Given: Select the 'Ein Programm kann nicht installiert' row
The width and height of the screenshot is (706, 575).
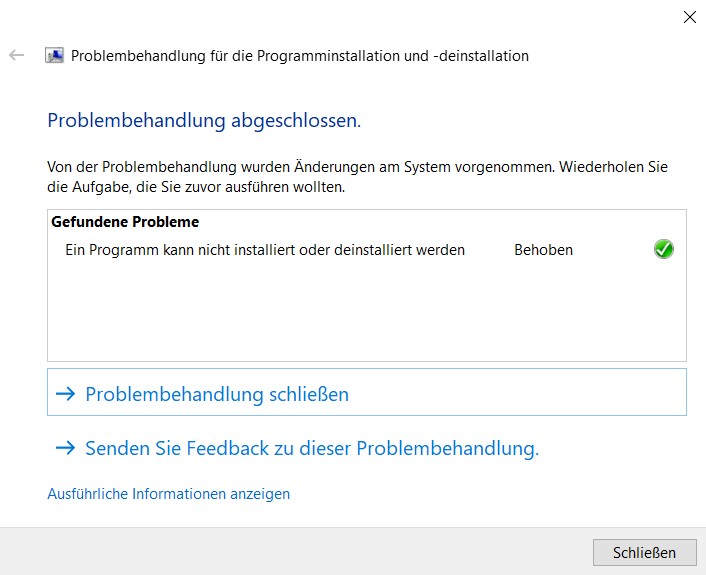Looking at the screenshot, I should 367,249.
